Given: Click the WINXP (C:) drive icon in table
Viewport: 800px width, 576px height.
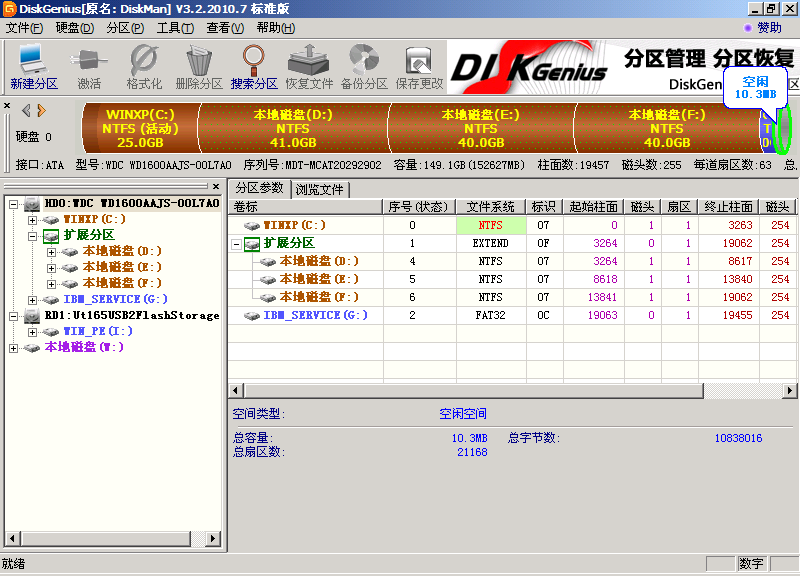Looking at the screenshot, I should (252, 226).
